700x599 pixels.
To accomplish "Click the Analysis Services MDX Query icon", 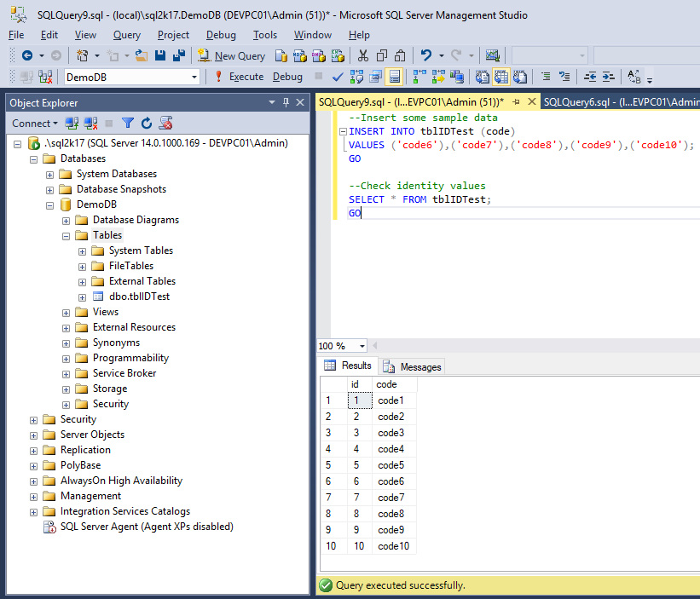I will pyautogui.click(x=300, y=55).
